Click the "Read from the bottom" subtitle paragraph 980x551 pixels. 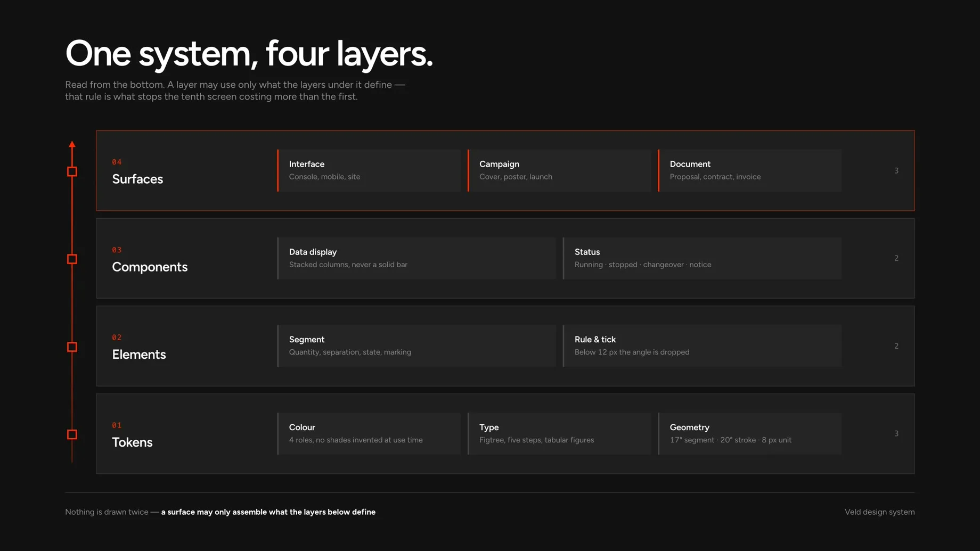[235, 91]
